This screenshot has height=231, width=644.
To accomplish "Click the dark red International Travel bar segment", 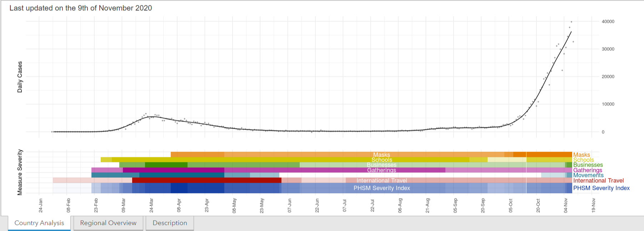I will pyautogui.click(x=206, y=180).
